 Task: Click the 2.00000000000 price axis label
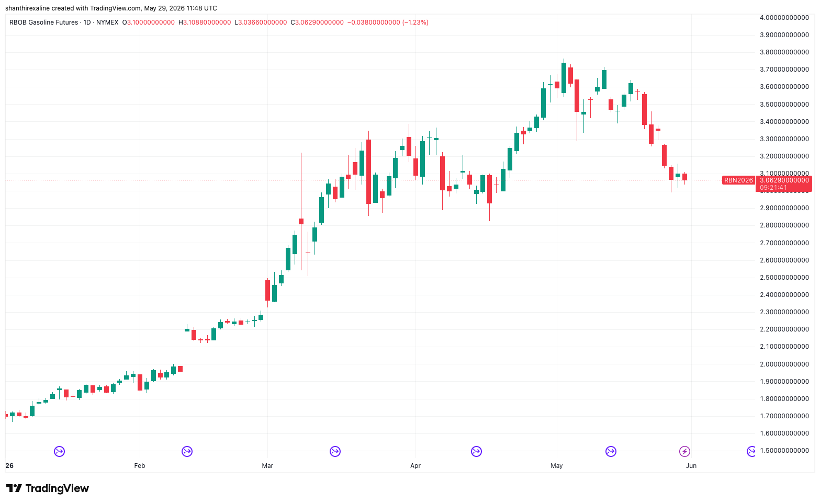pos(784,364)
